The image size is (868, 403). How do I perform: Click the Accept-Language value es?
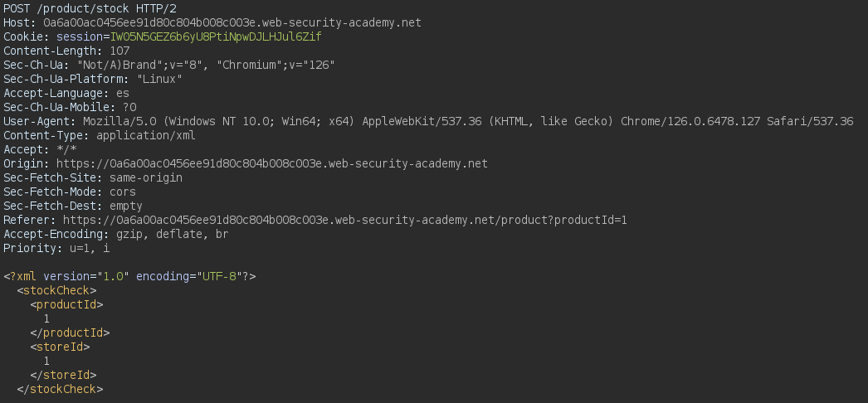pos(122,93)
